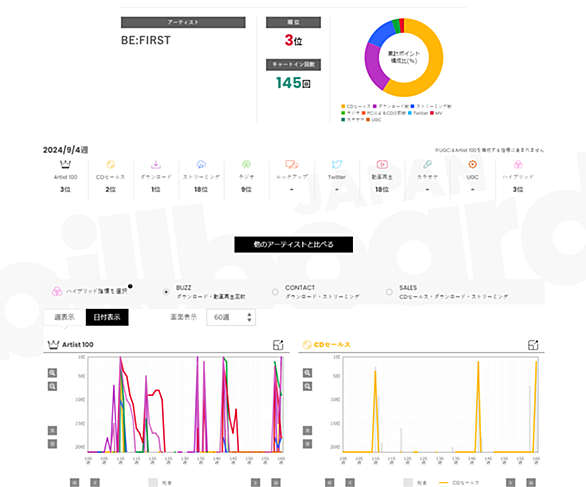This screenshot has height=487, width=586.
Task: Click the ルックアップ metric icon
Action: point(292,164)
